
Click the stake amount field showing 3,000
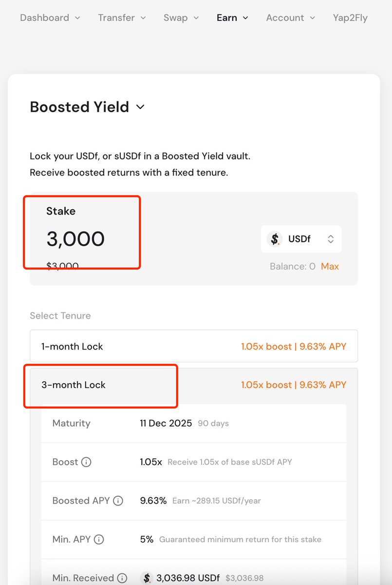click(75, 239)
